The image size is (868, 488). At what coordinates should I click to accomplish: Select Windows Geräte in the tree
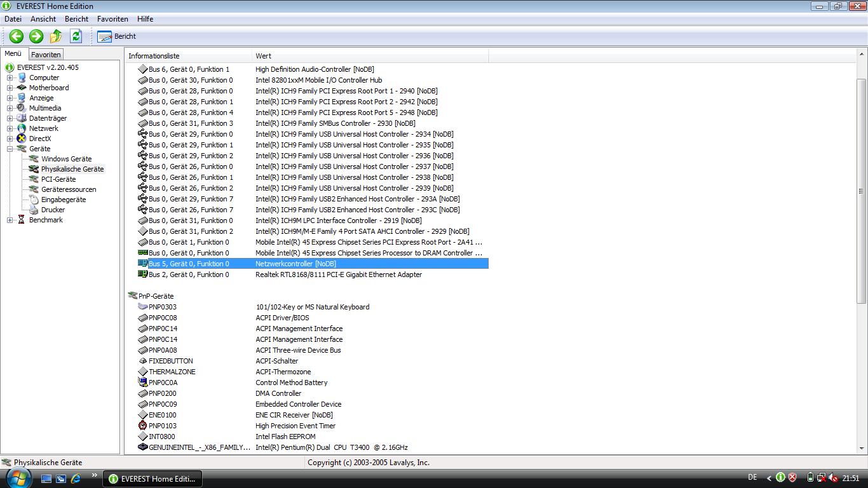[66, 159]
